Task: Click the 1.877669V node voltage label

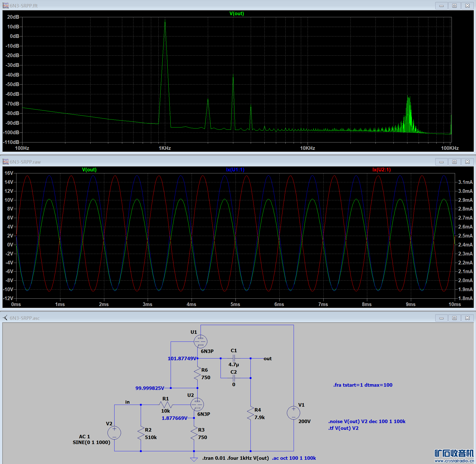Action: coord(174,418)
